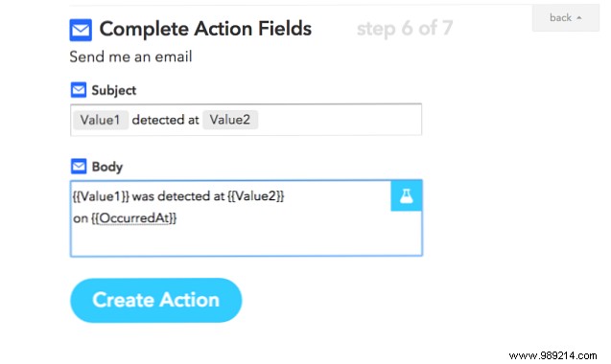
Task: Click the email icon next to Body
Action: click(x=79, y=167)
